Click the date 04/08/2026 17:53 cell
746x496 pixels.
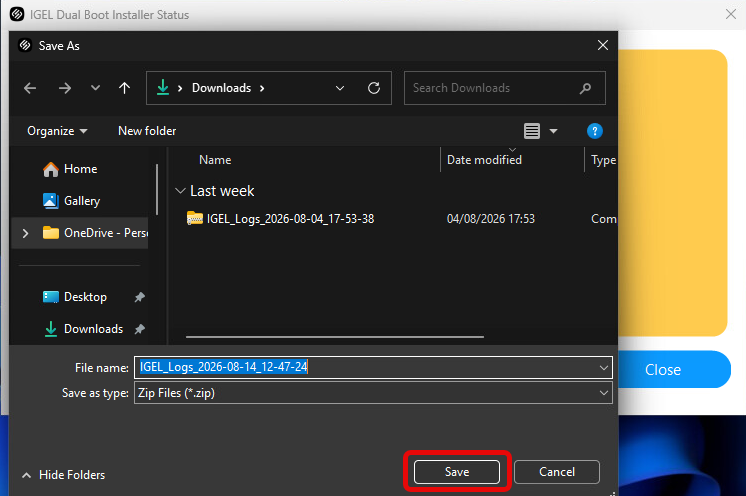point(491,219)
